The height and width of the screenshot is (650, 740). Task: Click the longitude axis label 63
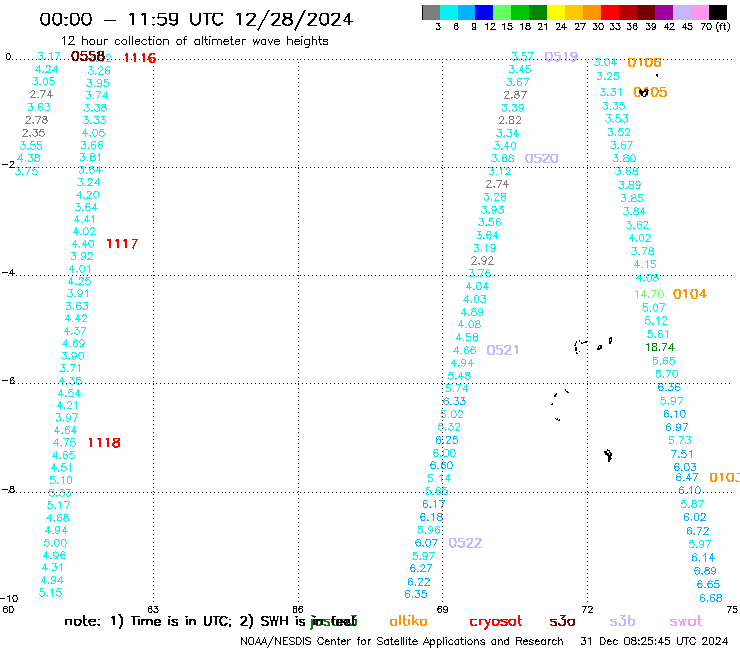pos(153,609)
